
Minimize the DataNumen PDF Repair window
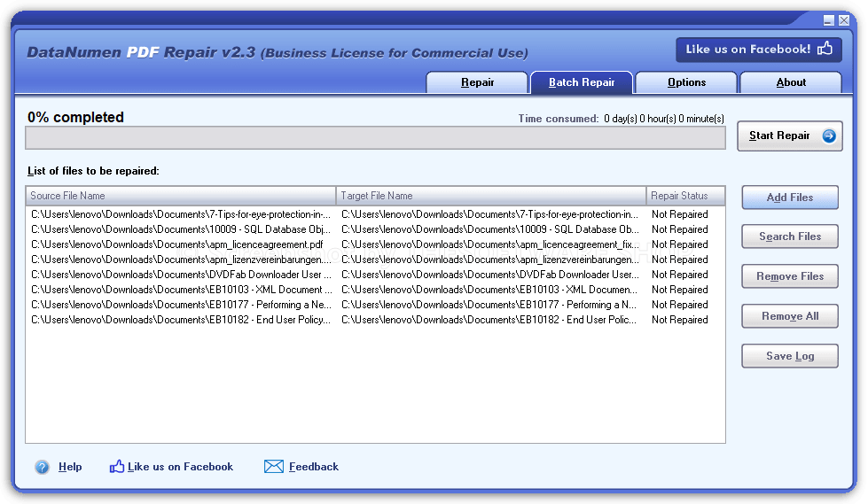tap(829, 20)
